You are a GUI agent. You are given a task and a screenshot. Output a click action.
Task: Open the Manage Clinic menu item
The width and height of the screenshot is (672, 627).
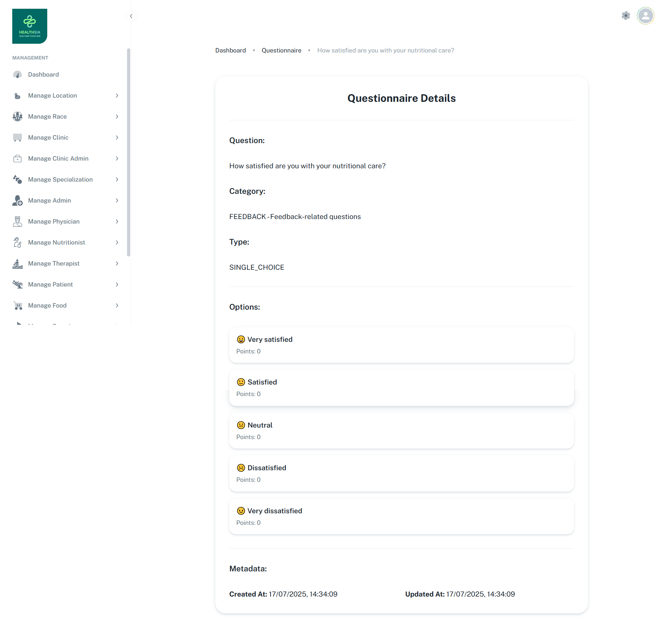pyautogui.click(x=48, y=138)
